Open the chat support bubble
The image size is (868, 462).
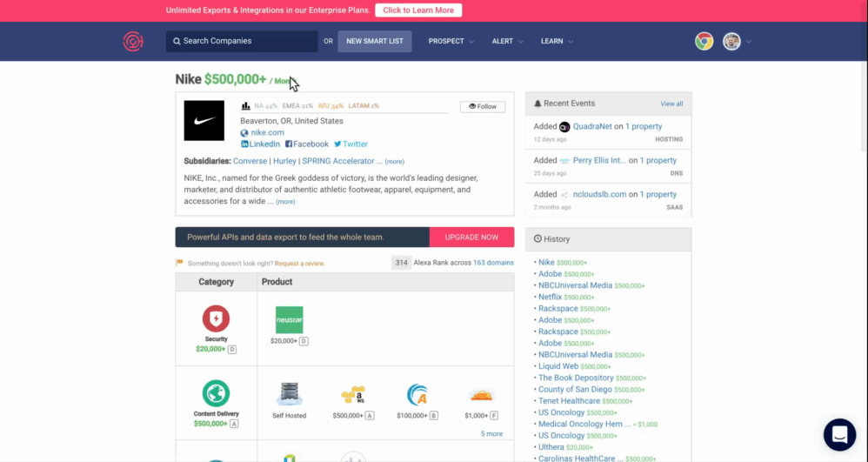point(840,435)
